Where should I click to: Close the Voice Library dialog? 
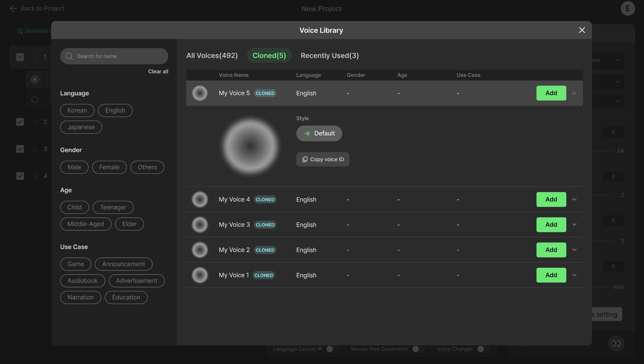pos(582,30)
